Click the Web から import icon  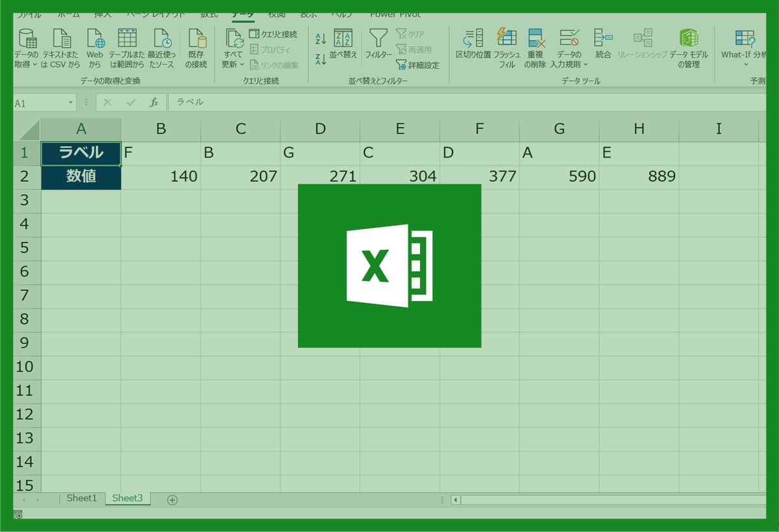point(95,39)
